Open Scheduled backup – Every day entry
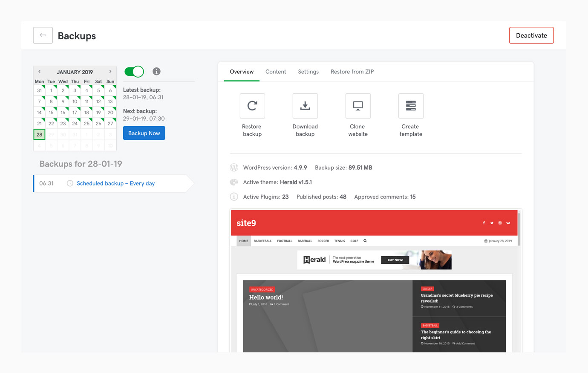This screenshot has height=373, width=588. point(115,183)
